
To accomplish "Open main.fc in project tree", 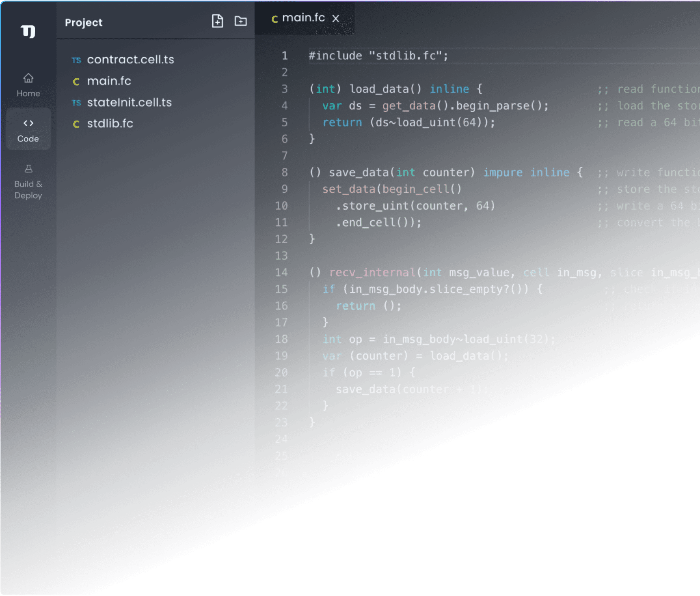I will (x=109, y=81).
